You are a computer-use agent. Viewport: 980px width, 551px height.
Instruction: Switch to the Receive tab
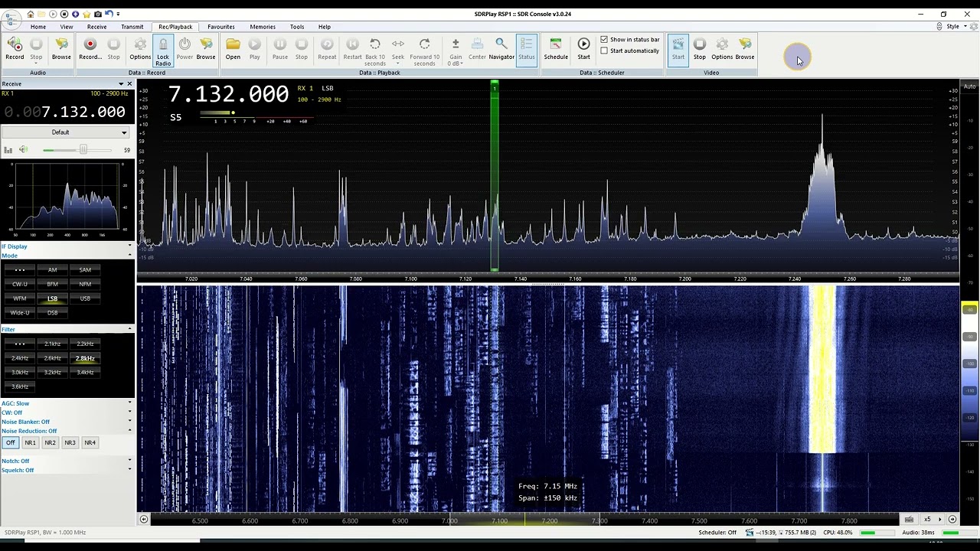[97, 27]
